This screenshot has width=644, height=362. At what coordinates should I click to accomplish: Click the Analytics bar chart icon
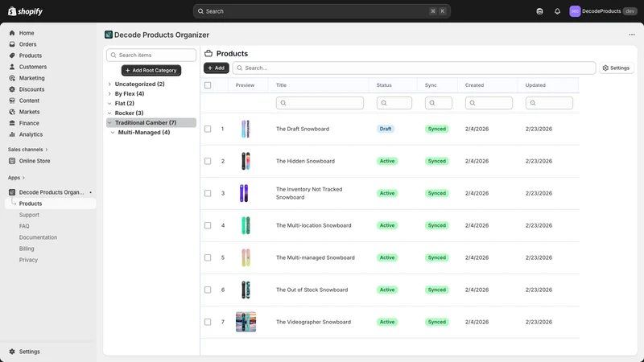coord(12,134)
